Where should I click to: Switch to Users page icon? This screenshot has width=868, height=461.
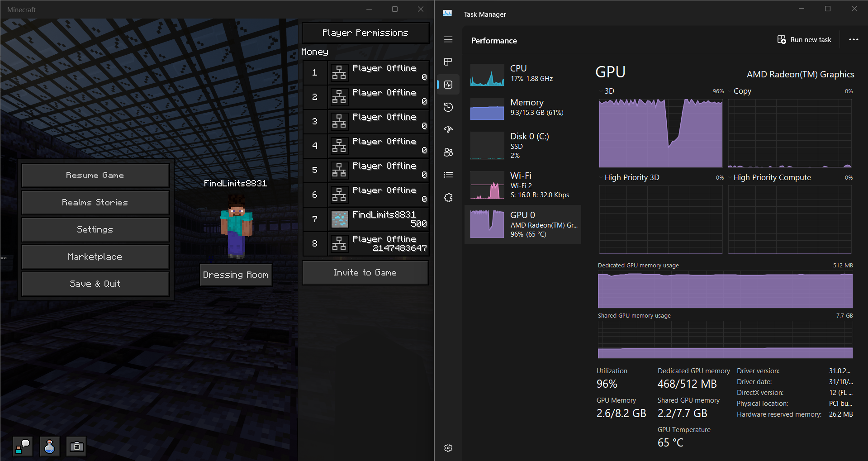click(448, 152)
